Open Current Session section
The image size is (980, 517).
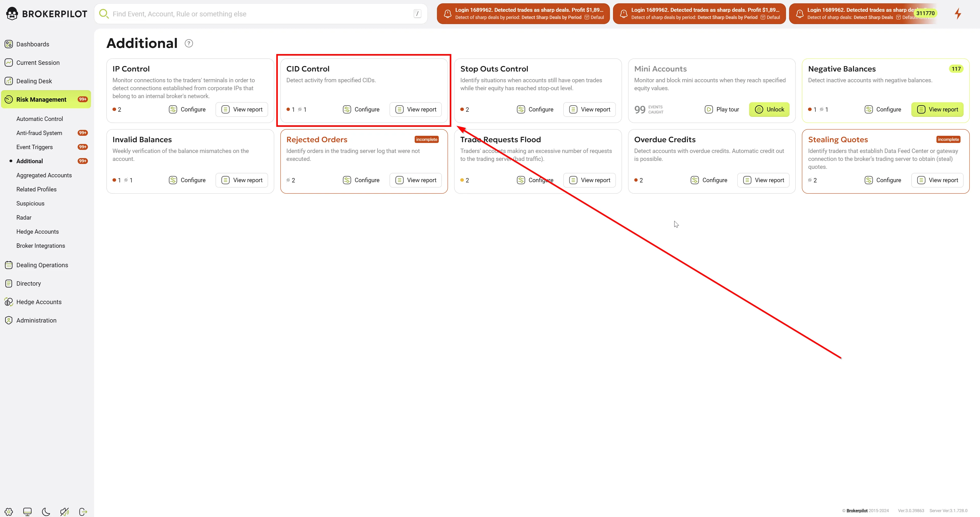point(46,63)
